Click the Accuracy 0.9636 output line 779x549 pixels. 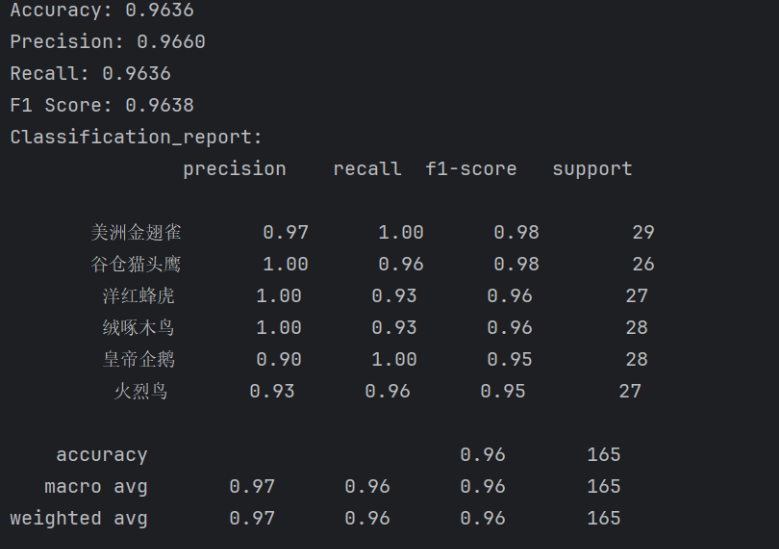click(x=102, y=10)
